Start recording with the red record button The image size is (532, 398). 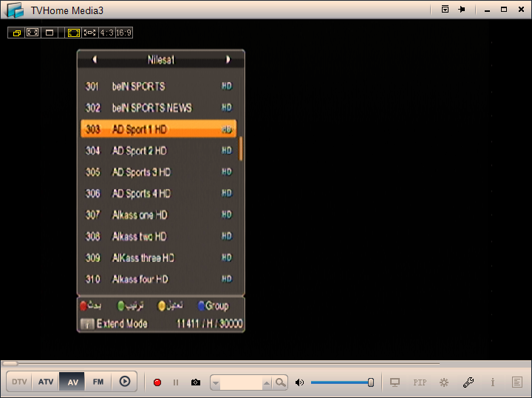157,382
